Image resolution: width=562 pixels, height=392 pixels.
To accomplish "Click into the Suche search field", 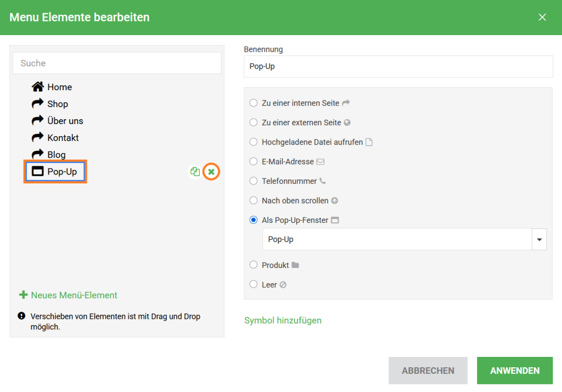I will click(x=116, y=63).
